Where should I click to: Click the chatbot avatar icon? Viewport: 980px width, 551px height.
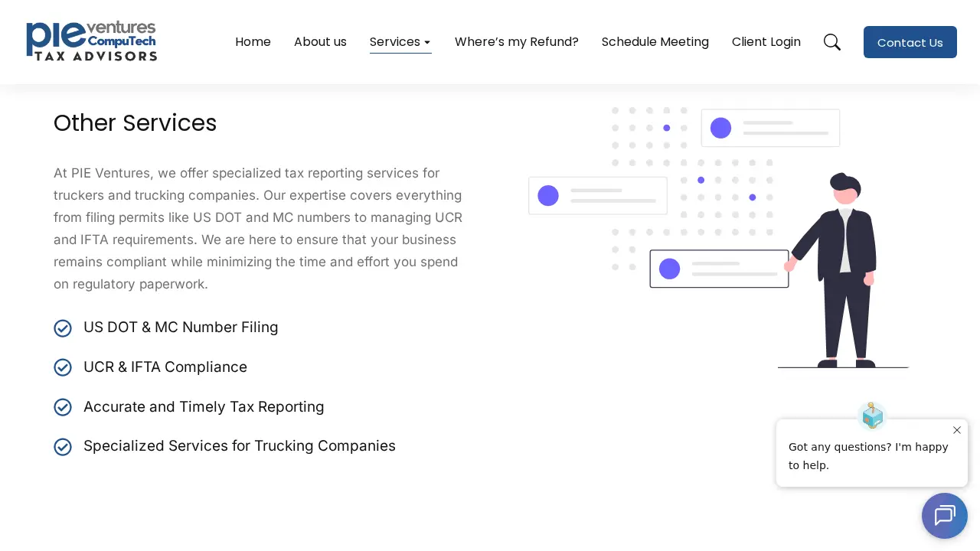click(x=872, y=416)
